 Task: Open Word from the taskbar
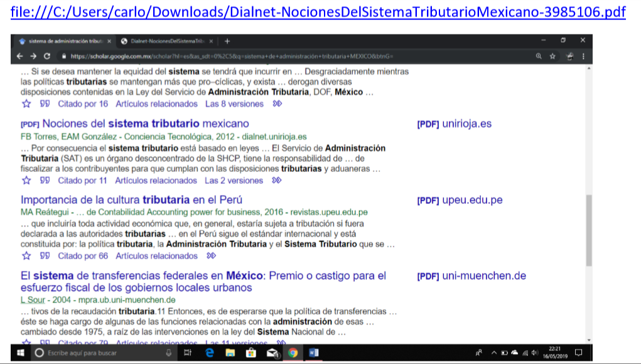(x=313, y=353)
